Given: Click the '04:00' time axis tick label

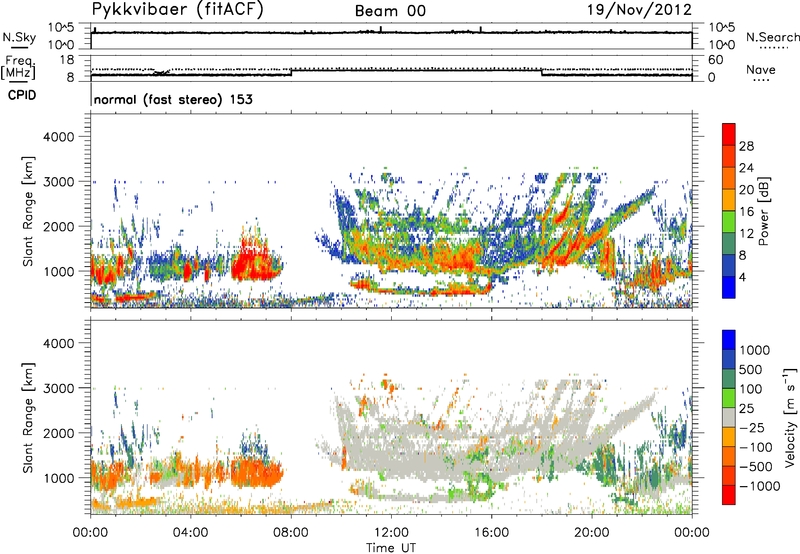Looking at the screenshot, I should 190,533.
